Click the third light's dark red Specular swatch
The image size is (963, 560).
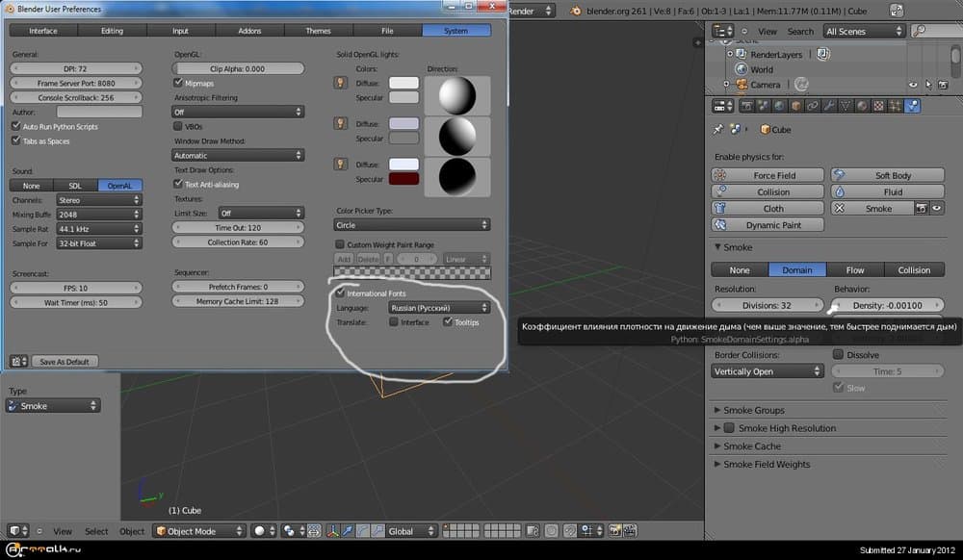coord(403,179)
